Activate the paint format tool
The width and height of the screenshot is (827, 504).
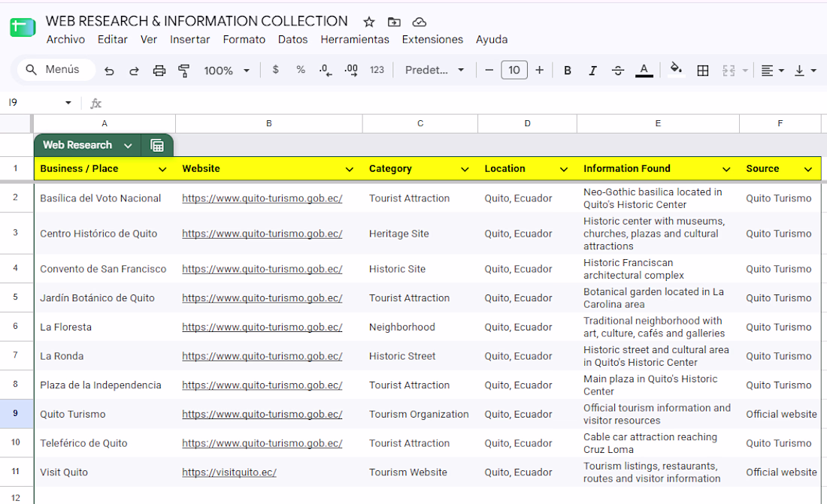click(183, 70)
